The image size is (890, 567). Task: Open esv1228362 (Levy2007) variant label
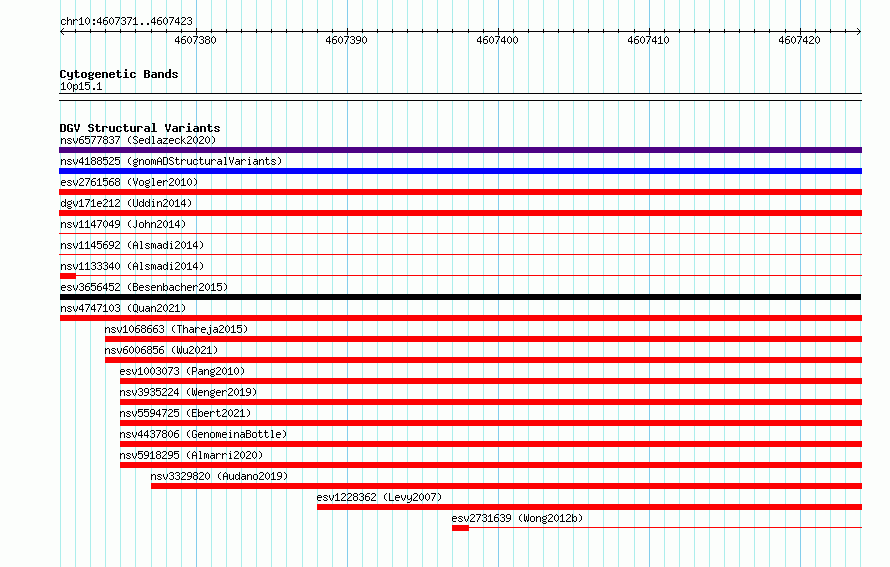(379, 497)
